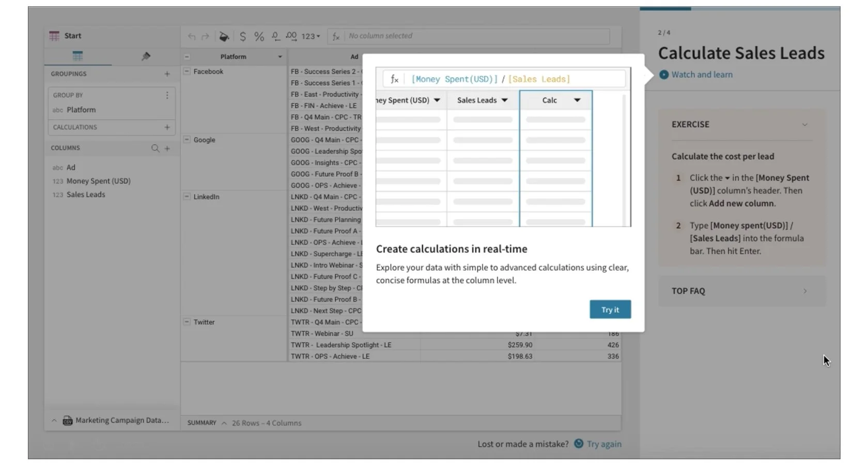Click the increase decimal places icon
Image resolution: width=868 pixels, height=465 pixels.
291,36
